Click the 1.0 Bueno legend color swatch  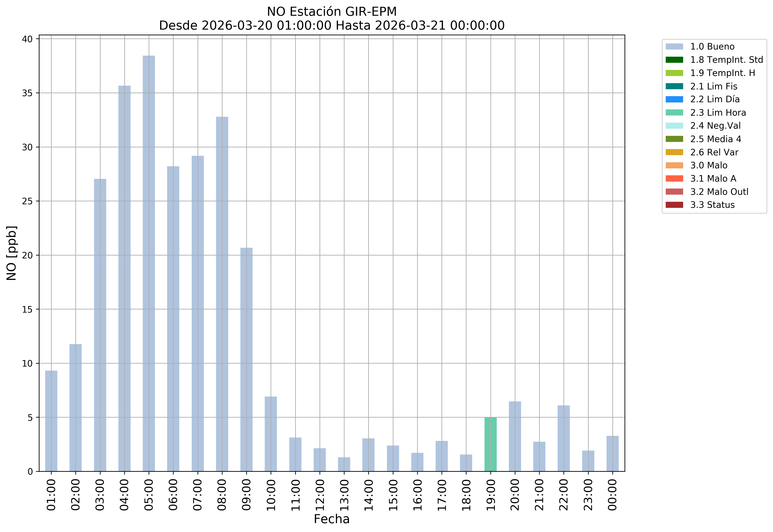(674, 47)
